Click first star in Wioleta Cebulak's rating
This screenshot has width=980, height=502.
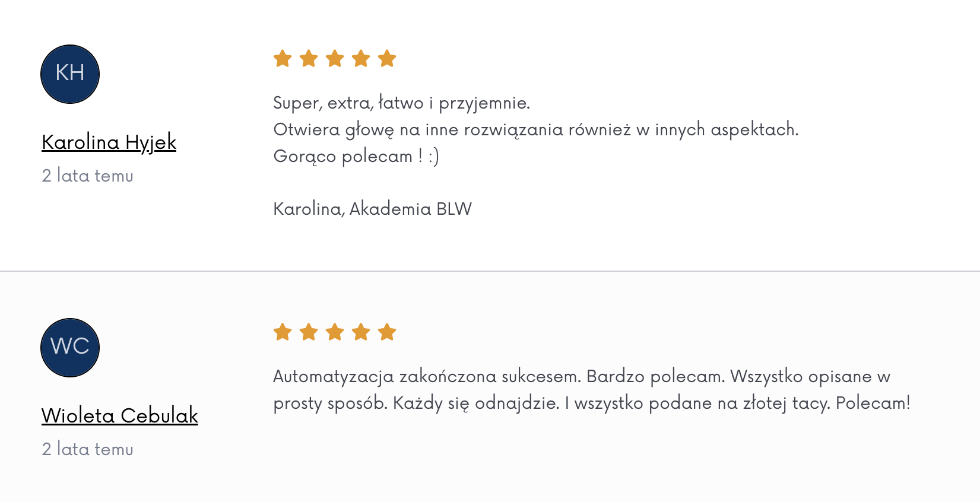[x=283, y=332]
